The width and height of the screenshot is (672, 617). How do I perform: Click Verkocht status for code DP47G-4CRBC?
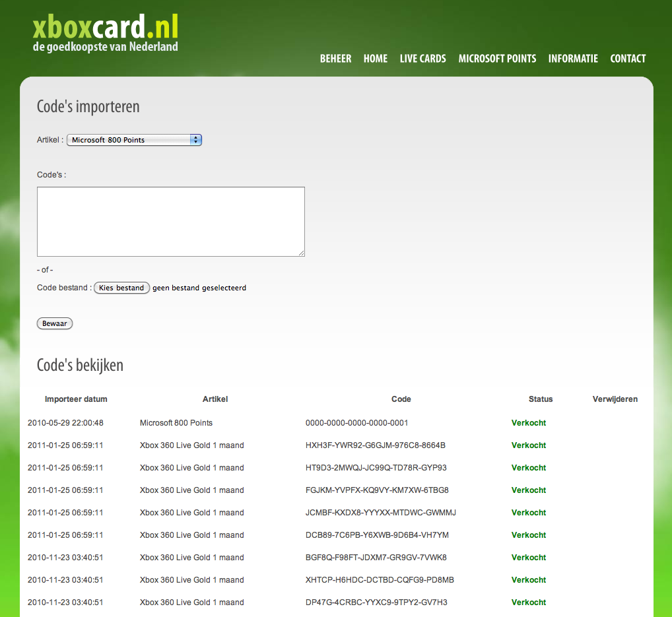tap(529, 602)
